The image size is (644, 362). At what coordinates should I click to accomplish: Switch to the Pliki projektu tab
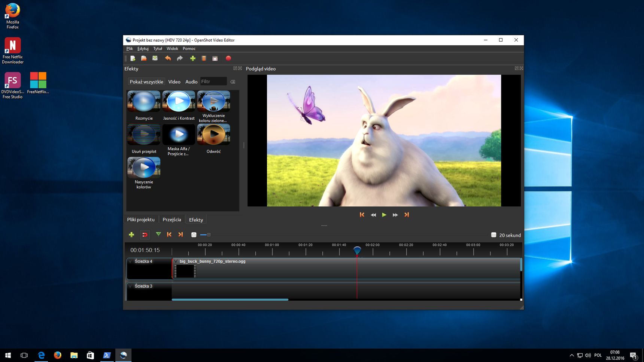tap(141, 220)
